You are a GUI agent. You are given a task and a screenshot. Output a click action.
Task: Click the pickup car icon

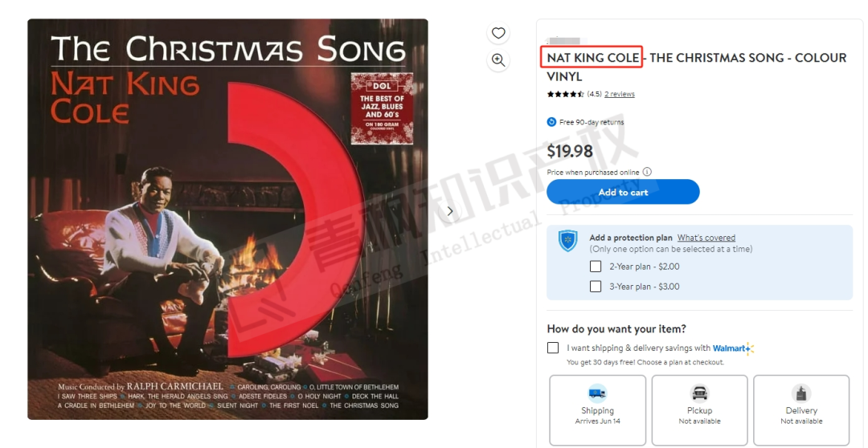click(700, 393)
